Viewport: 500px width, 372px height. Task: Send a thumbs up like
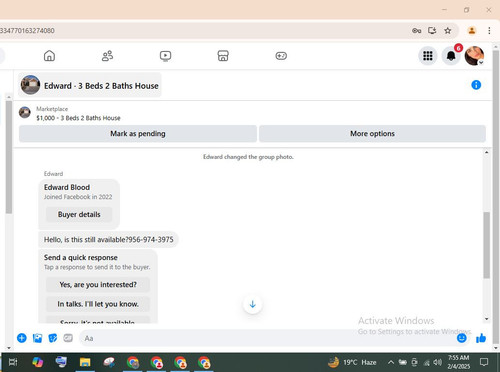pos(481,338)
